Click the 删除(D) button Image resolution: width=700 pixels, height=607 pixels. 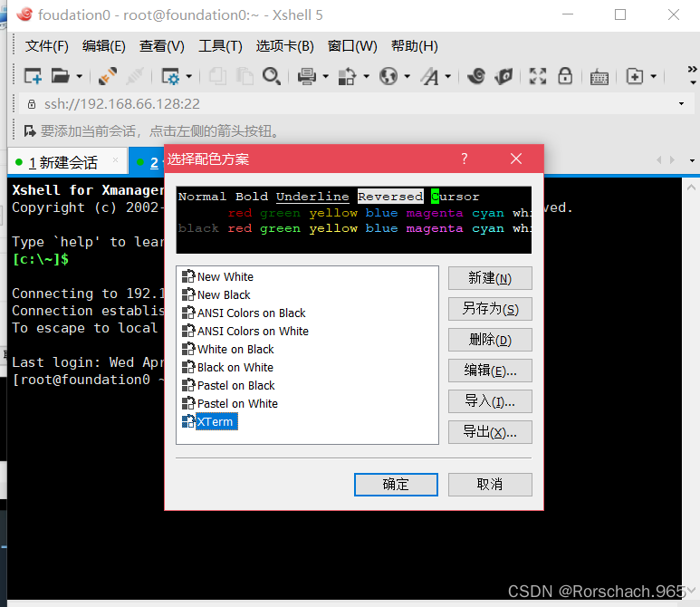pyautogui.click(x=490, y=340)
